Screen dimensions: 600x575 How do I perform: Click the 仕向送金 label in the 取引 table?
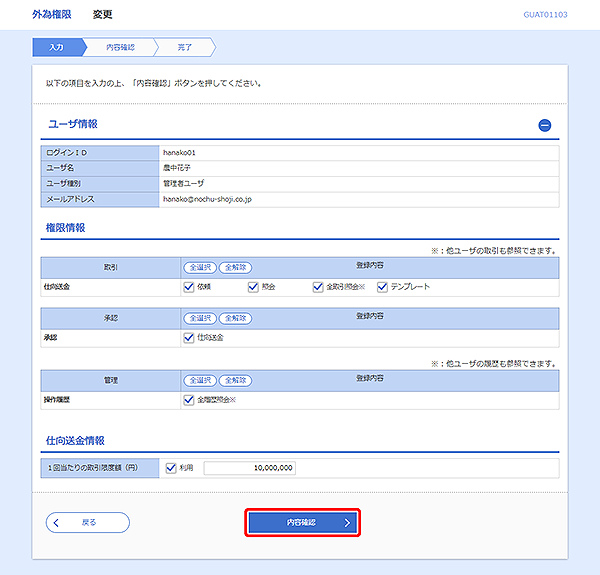point(57,287)
